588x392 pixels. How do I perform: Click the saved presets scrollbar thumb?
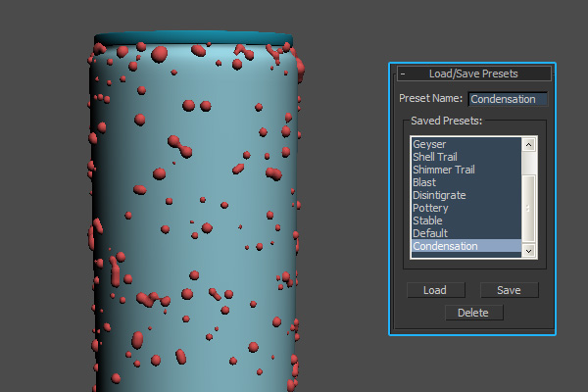529,208
